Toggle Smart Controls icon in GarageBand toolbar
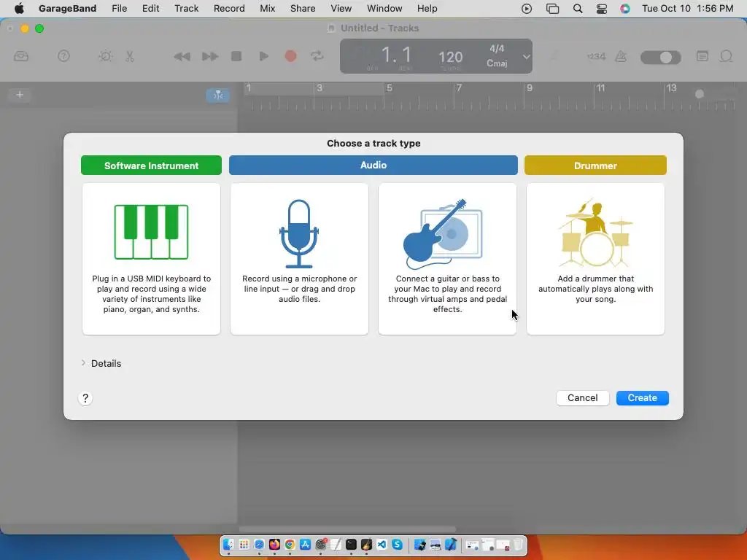This screenshot has height=560, width=747. point(105,56)
